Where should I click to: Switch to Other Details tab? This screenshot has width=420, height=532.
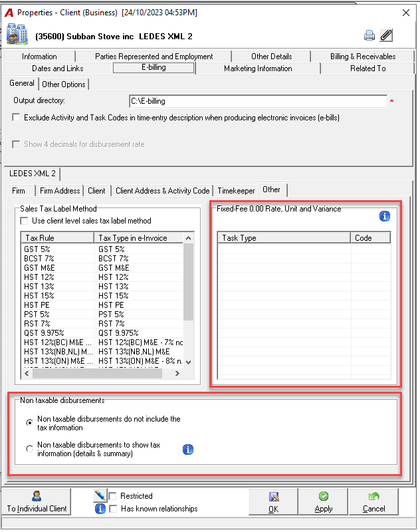click(x=272, y=57)
